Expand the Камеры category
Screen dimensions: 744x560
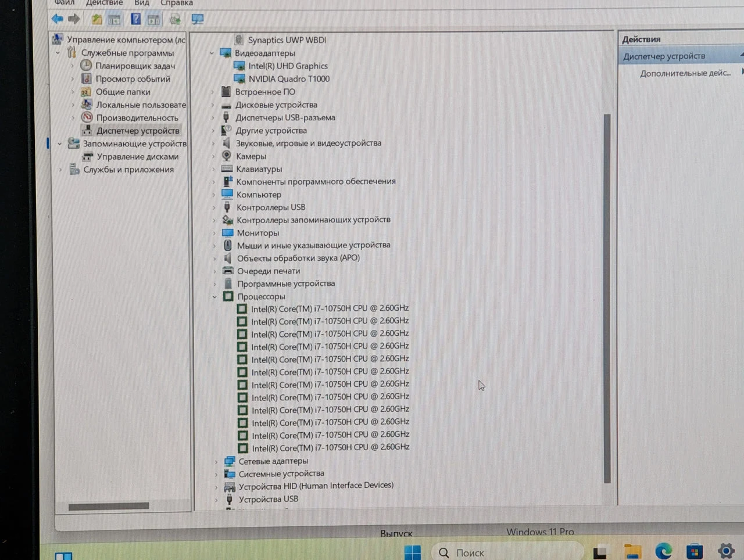pyautogui.click(x=213, y=156)
